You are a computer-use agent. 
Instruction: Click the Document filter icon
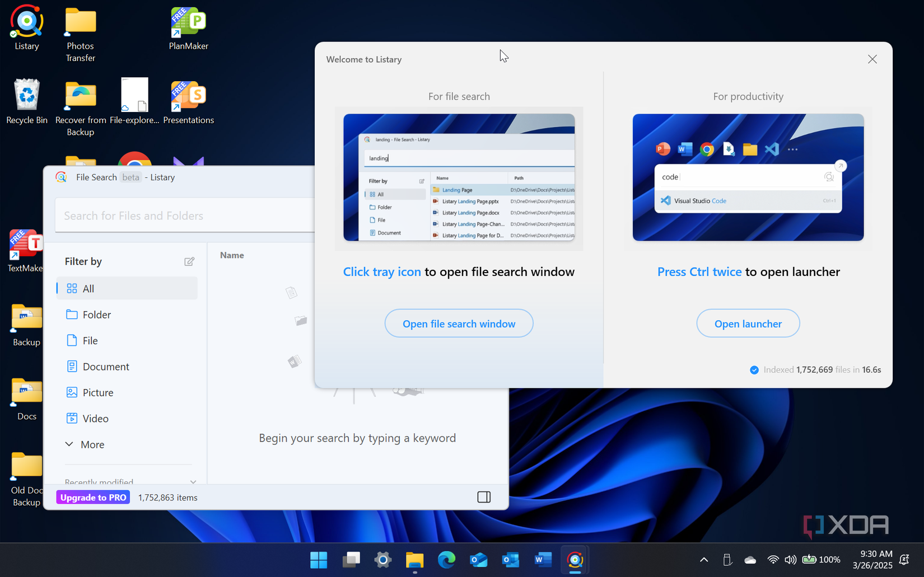click(73, 366)
